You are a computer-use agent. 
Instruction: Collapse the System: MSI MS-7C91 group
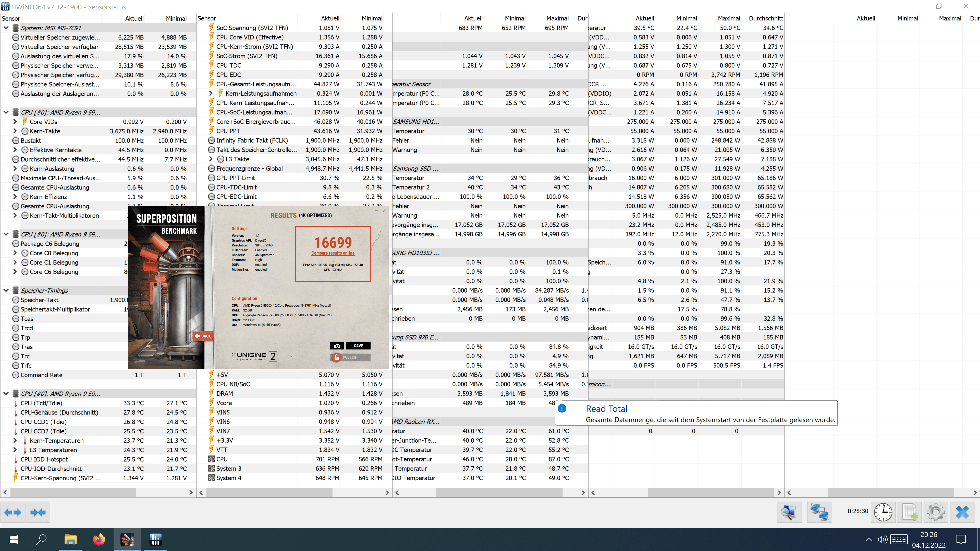(x=6, y=28)
